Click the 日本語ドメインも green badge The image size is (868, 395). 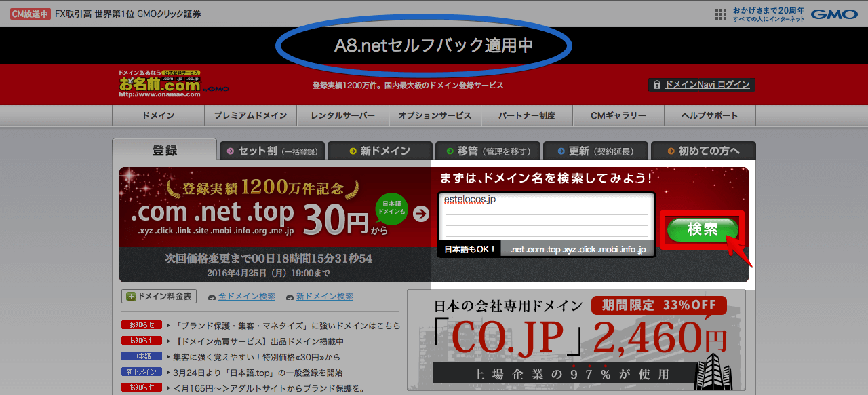coord(391,210)
